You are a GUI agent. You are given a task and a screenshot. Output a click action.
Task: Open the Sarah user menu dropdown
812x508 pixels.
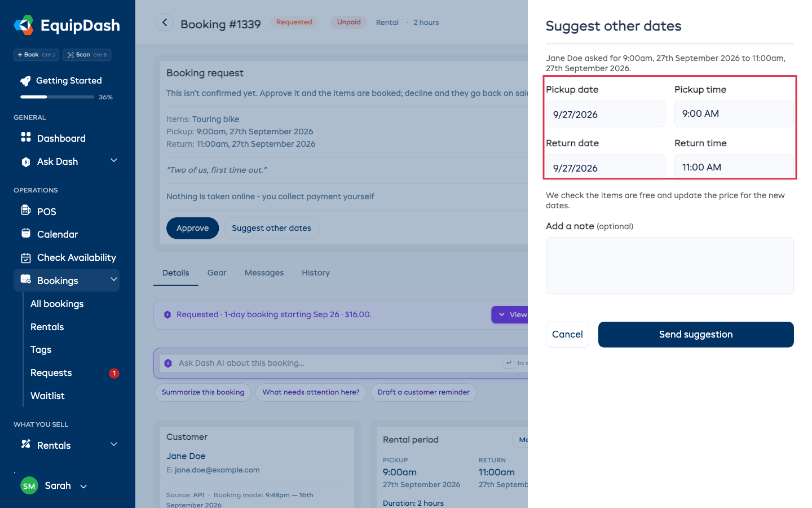point(83,486)
